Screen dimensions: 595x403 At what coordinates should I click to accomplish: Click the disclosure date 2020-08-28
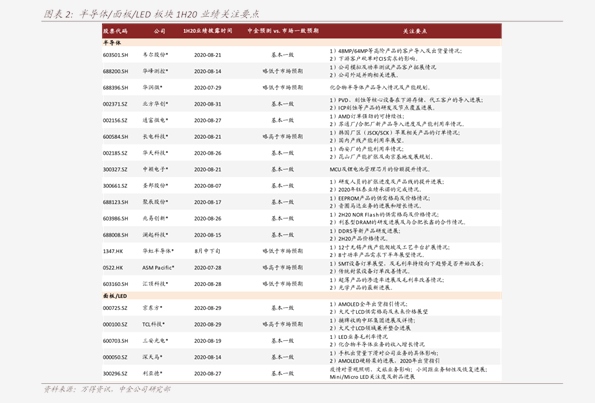(208, 284)
